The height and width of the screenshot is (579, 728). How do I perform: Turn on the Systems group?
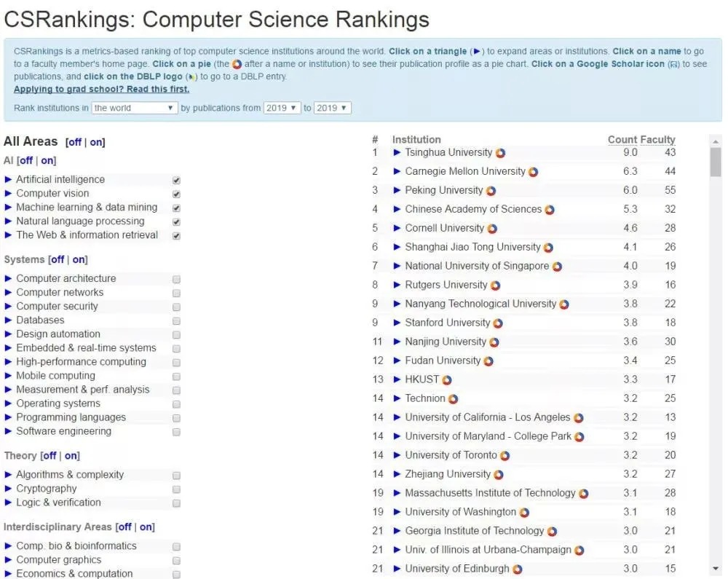pyautogui.click(x=79, y=259)
